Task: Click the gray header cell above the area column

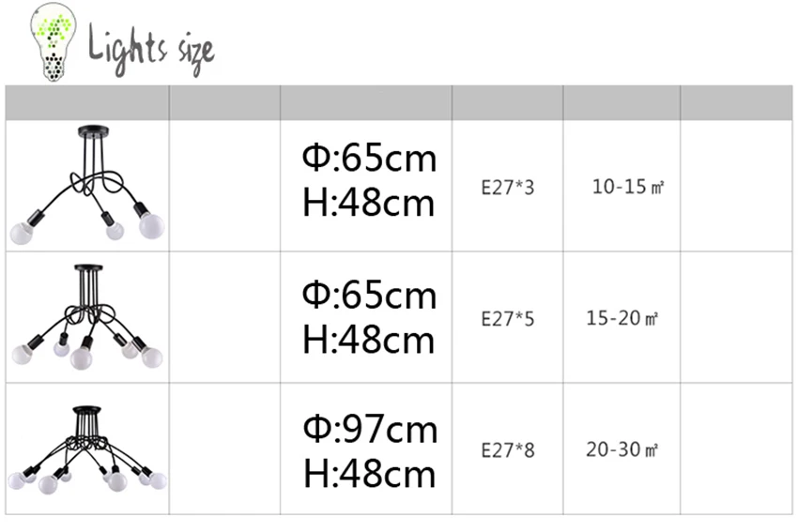Action: 622,102
